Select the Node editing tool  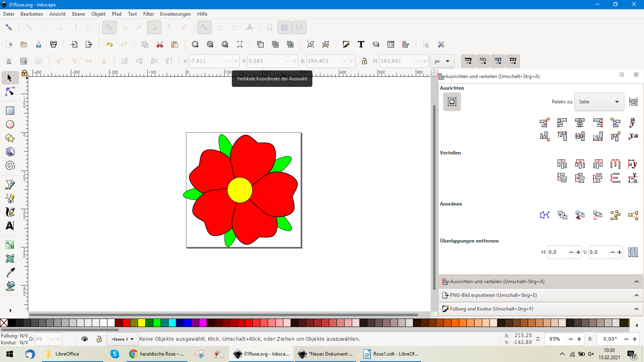coord(10,92)
